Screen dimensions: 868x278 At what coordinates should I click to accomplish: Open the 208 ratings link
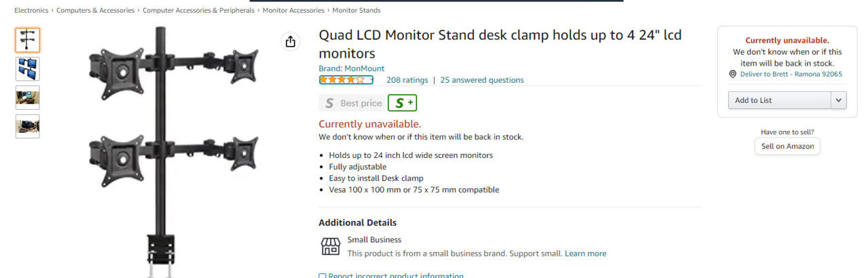tap(408, 80)
